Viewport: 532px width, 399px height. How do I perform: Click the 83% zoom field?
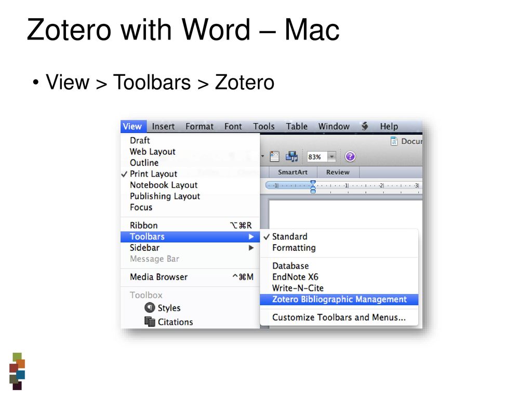coord(317,157)
